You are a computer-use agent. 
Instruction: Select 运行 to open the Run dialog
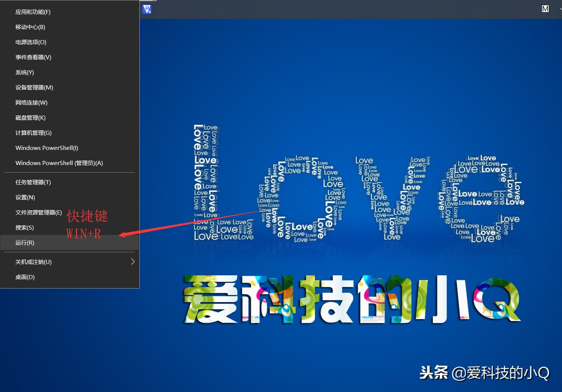[25, 242]
